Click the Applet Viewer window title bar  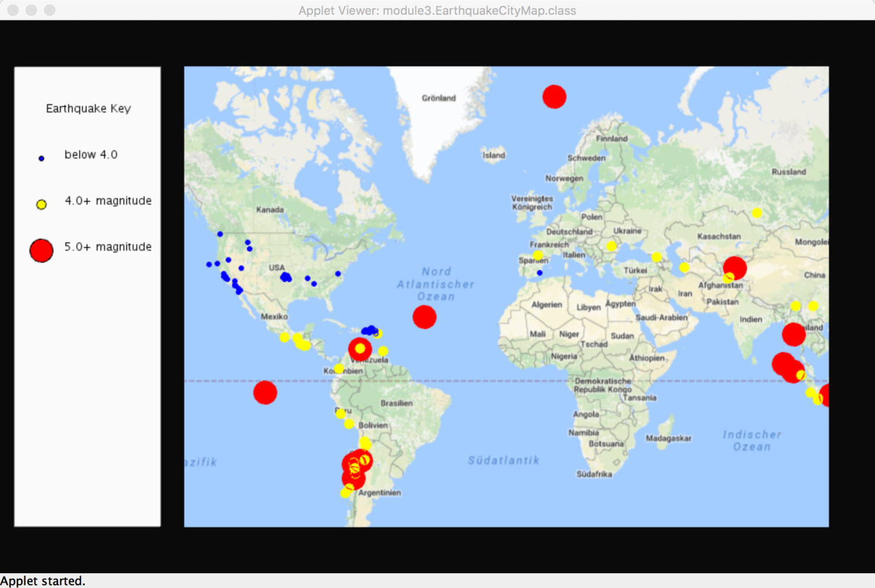[x=437, y=10]
